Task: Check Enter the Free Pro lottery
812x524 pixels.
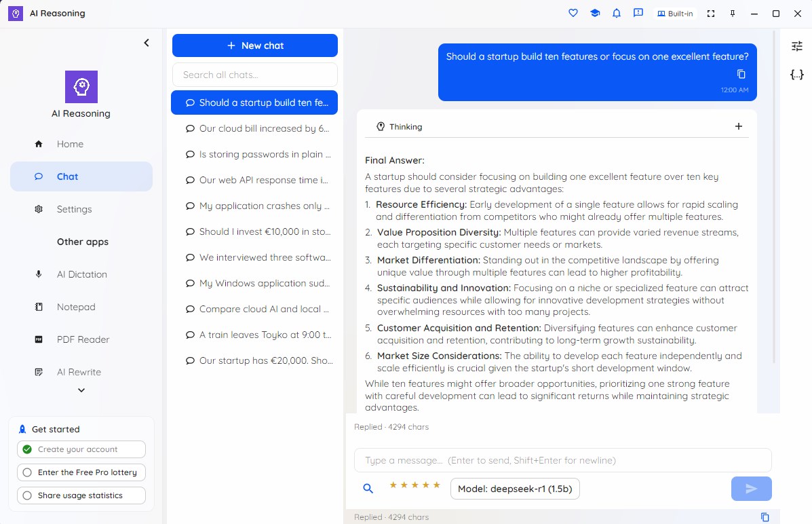Action: coord(81,472)
